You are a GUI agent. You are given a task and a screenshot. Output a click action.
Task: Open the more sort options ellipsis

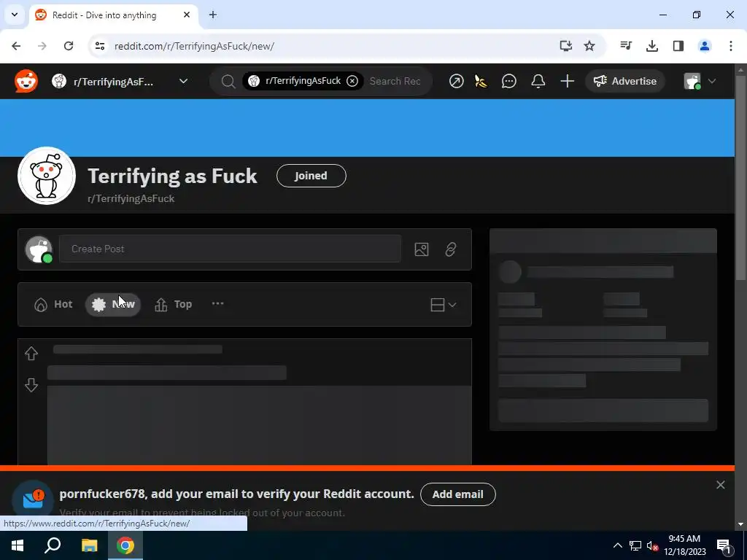217,304
